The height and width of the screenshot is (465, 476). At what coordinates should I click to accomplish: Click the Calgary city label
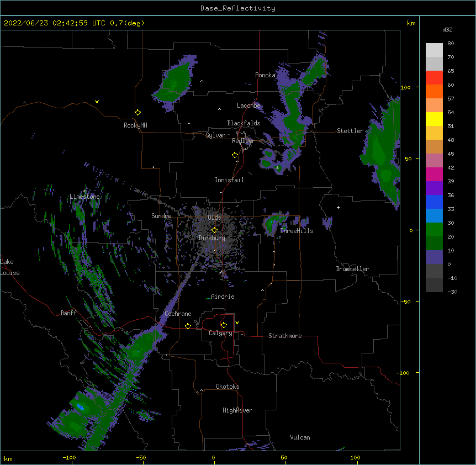click(220, 333)
